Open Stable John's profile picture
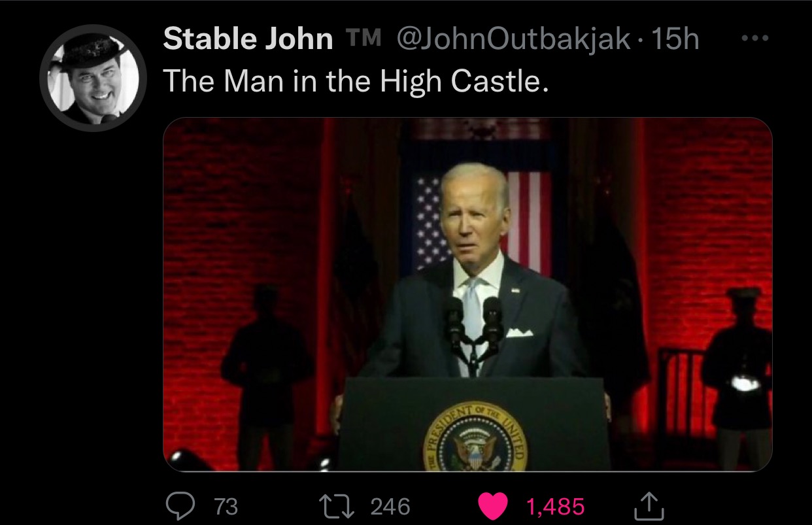This screenshot has height=525, width=812. point(92,78)
